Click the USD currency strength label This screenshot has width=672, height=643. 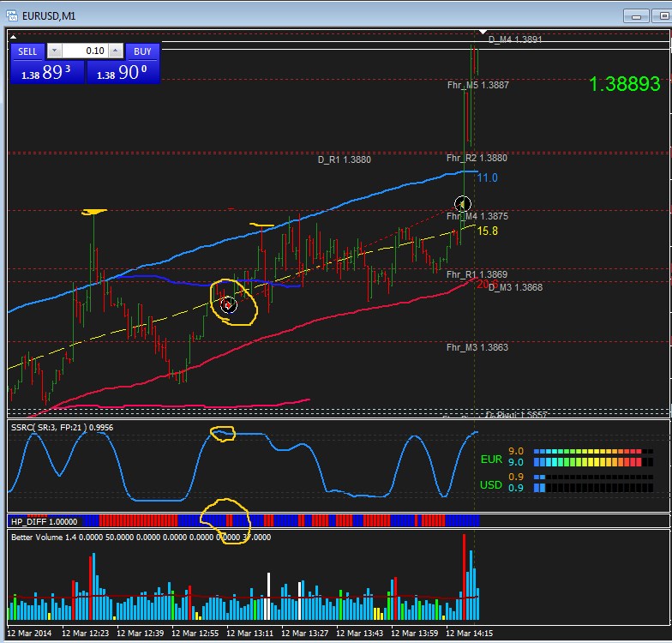(490, 485)
